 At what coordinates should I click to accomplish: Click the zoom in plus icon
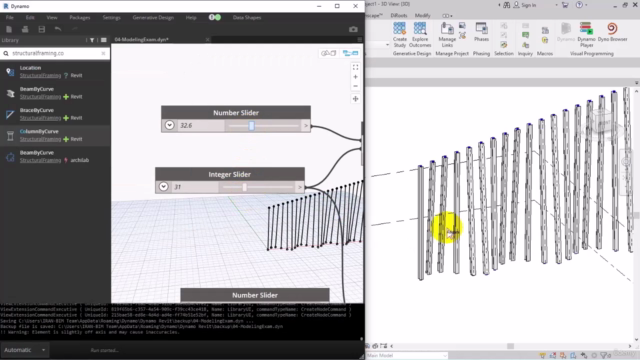[x=356, y=77]
